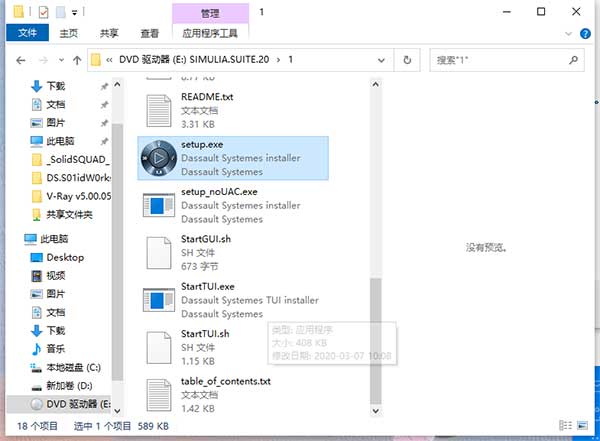Open the customize quick access toolbar dropdown
The image size is (600, 441).
(75, 13)
